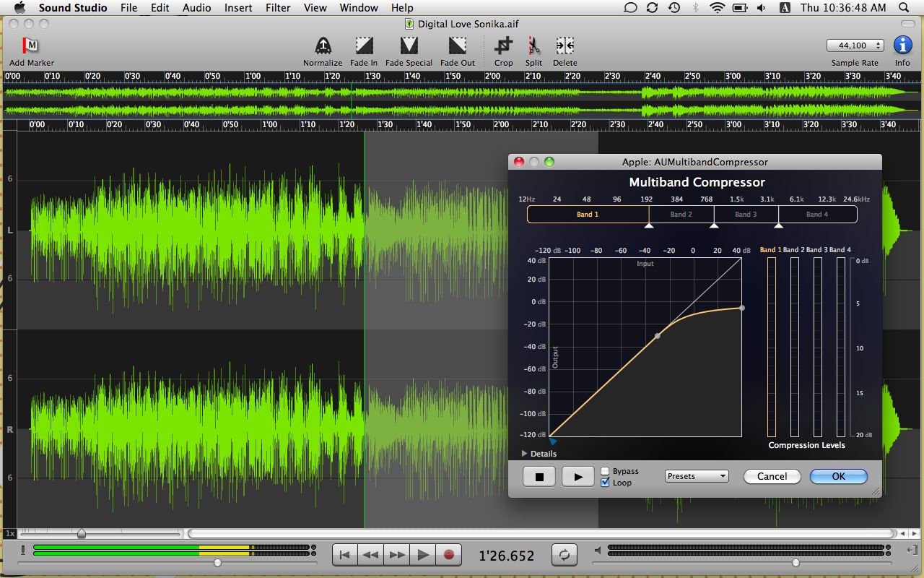This screenshot has width=924, height=578.
Task: Open the Fade Special tool
Action: pyautogui.click(x=409, y=46)
